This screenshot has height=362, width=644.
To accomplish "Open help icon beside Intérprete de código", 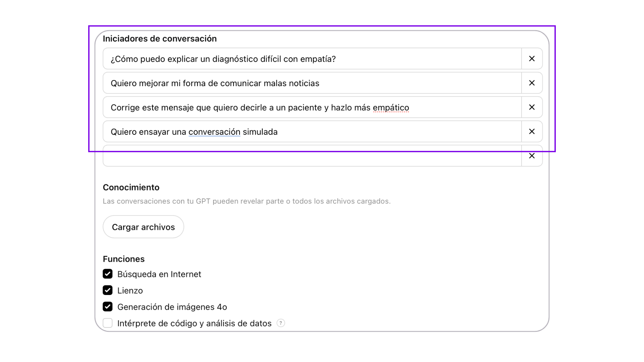I will click(281, 323).
